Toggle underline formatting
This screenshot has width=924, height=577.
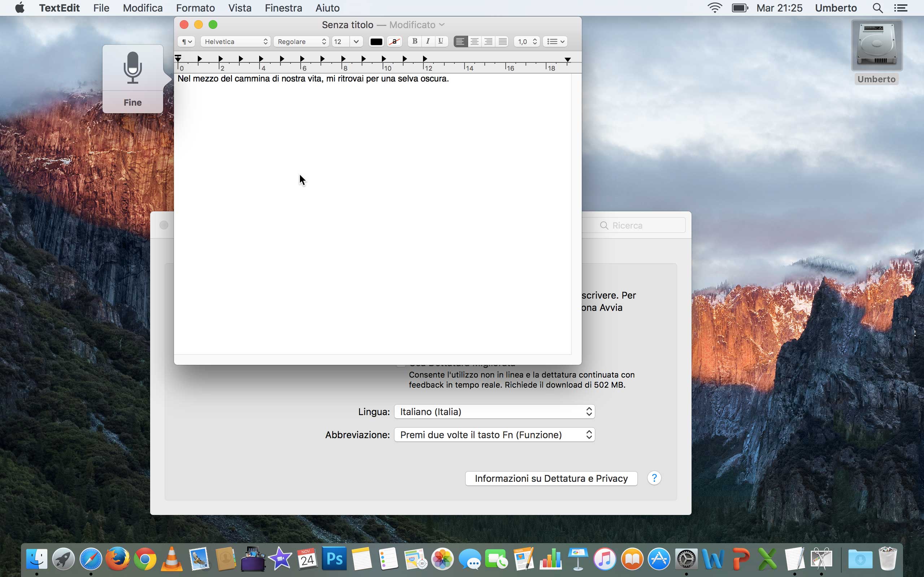point(441,41)
